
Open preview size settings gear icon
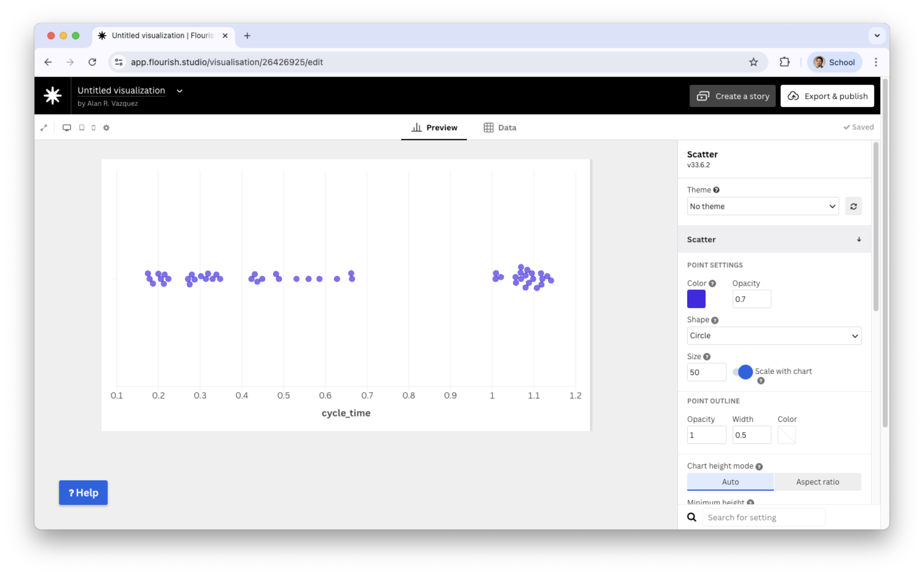106,128
